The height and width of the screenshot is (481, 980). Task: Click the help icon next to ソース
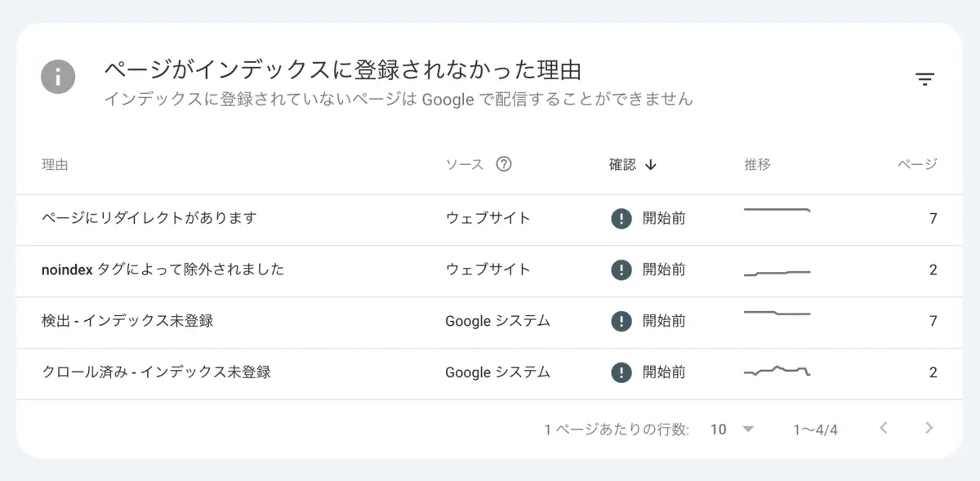tap(504, 164)
